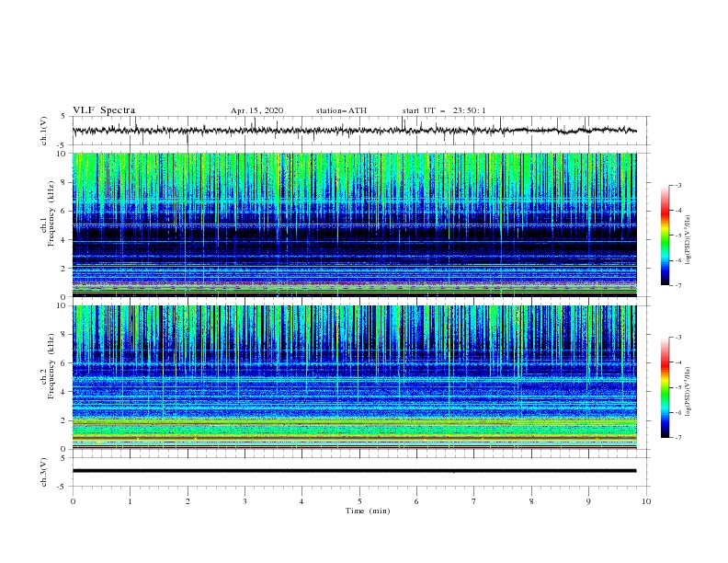Select the date text "Apr. 15, 2020"
Screen dimensions: 728x563
click(256, 110)
